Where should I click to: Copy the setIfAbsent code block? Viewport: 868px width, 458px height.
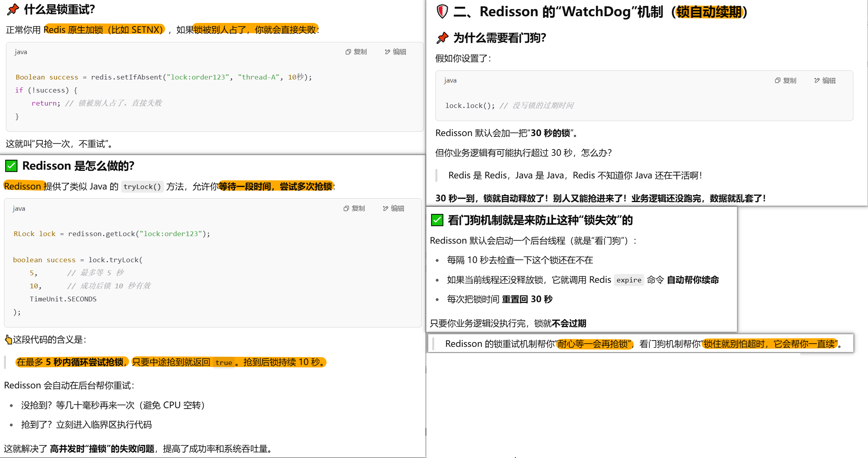[356, 52]
